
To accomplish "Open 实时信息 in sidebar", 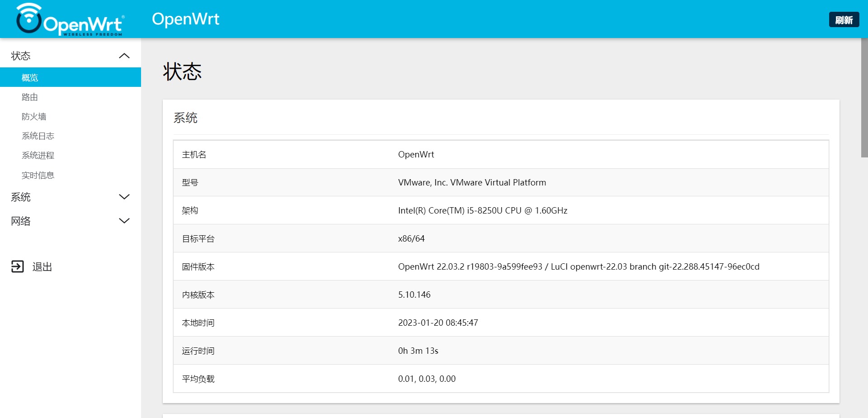I will coord(38,175).
